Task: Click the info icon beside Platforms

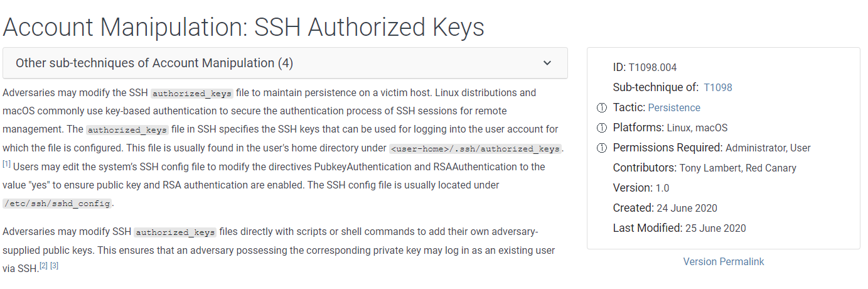Action: tap(602, 128)
